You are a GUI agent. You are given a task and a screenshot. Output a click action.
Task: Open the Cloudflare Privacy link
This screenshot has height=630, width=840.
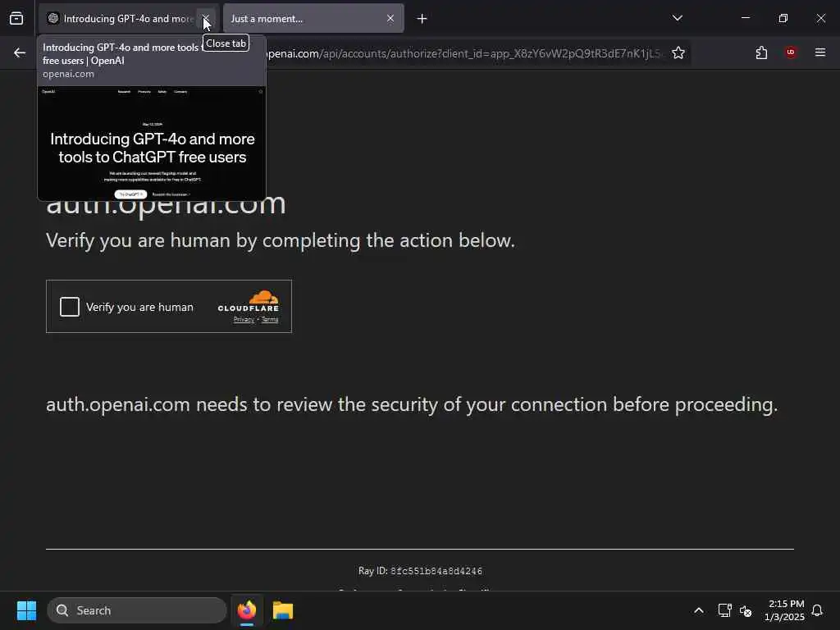(x=244, y=320)
